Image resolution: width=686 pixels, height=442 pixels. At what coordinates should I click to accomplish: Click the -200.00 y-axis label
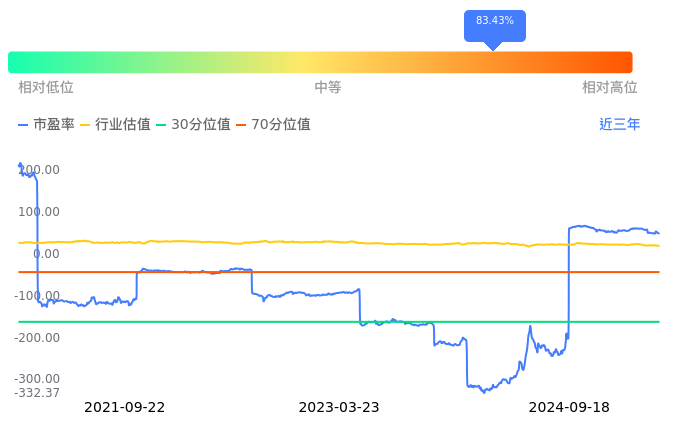pyautogui.click(x=37, y=338)
